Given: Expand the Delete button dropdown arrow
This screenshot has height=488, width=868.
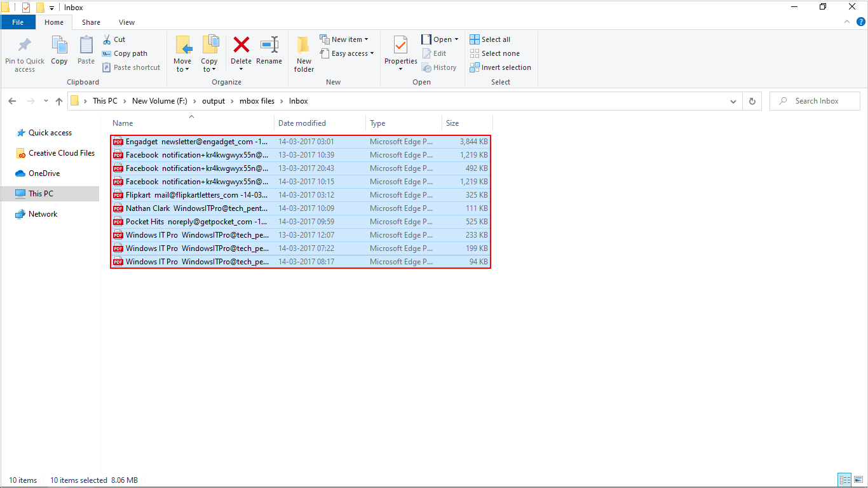Looking at the screenshot, I should tap(241, 69).
